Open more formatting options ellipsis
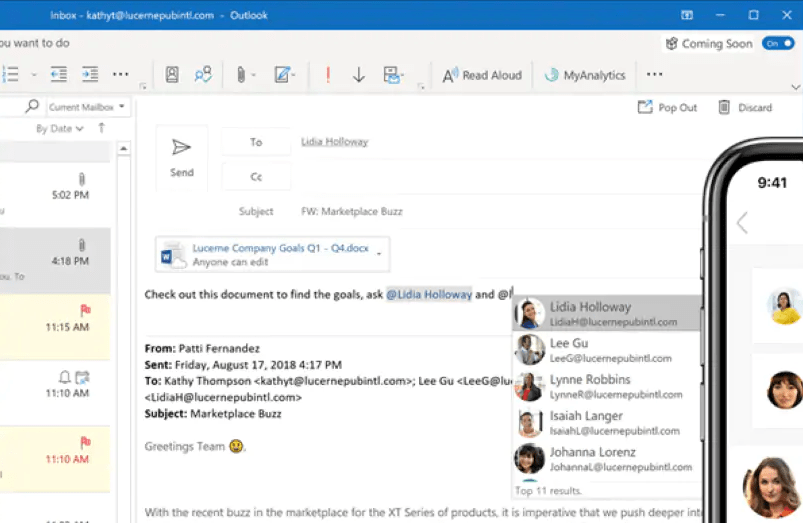Image resolution: width=803 pixels, height=523 pixels. pos(120,75)
